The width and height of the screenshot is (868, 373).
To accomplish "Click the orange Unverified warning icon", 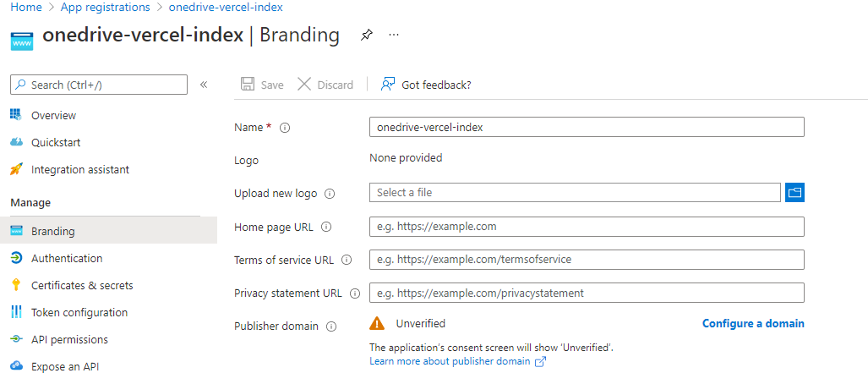I will pyautogui.click(x=377, y=323).
